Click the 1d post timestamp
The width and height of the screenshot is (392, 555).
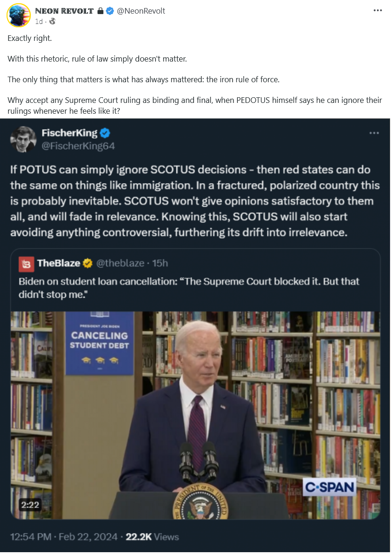click(39, 22)
